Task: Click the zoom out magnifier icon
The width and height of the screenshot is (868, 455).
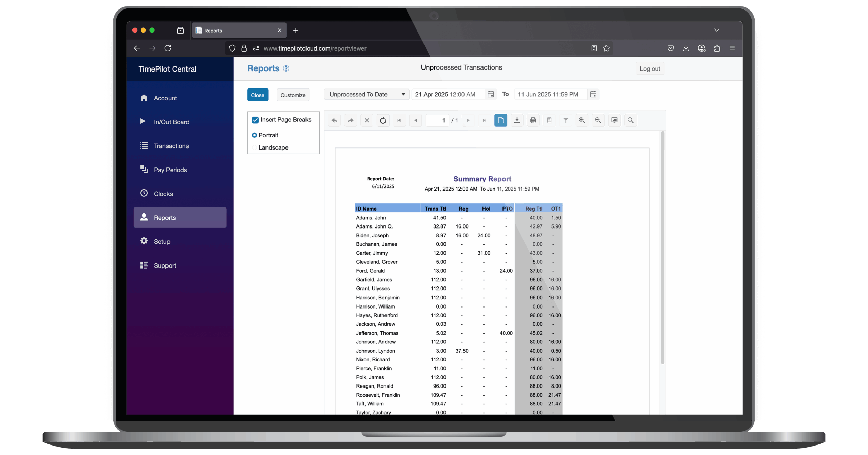Action: (x=598, y=120)
